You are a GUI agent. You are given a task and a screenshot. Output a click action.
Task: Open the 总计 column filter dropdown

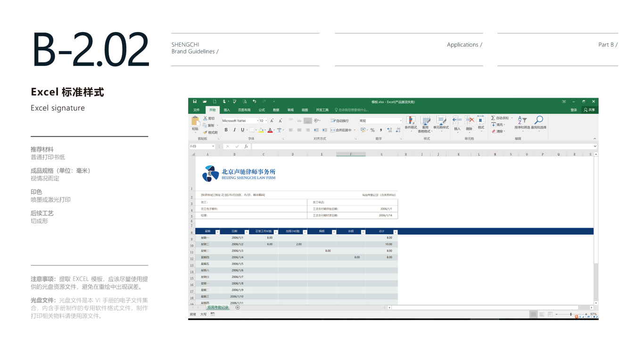pyautogui.click(x=396, y=232)
